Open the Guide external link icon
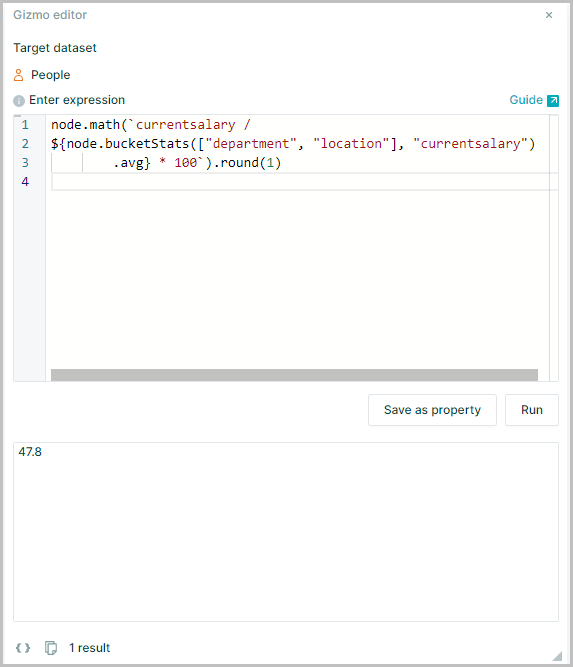 [553, 100]
